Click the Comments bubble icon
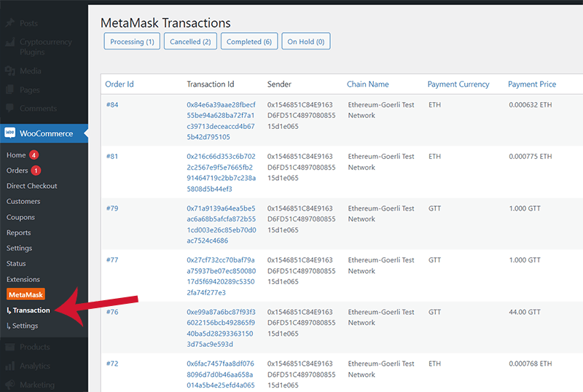The width and height of the screenshot is (583, 392). (x=10, y=109)
